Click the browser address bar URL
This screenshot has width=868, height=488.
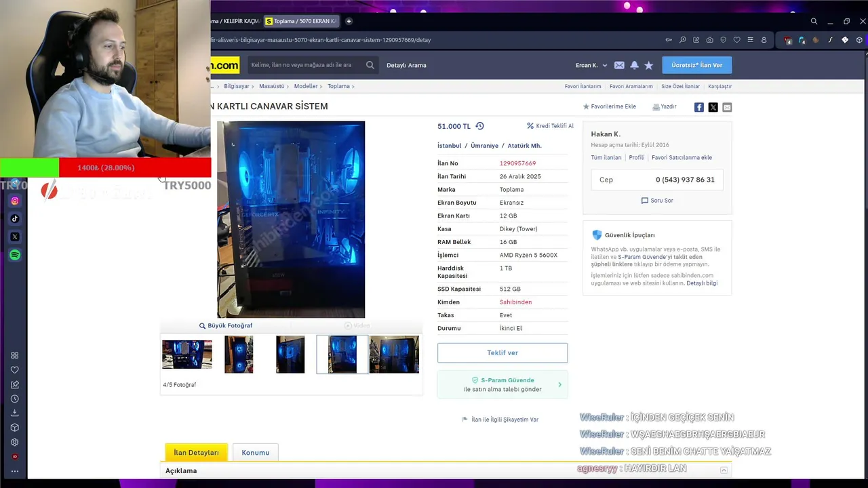pyautogui.click(x=321, y=40)
